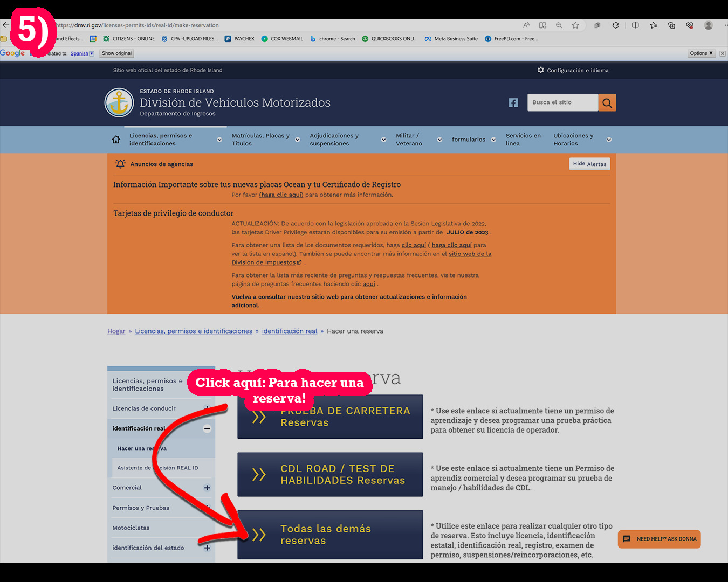Toggle split screen icon in browser toolbar
Image resolution: width=728 pixels, height=582 pixels.
coord(635,25)
